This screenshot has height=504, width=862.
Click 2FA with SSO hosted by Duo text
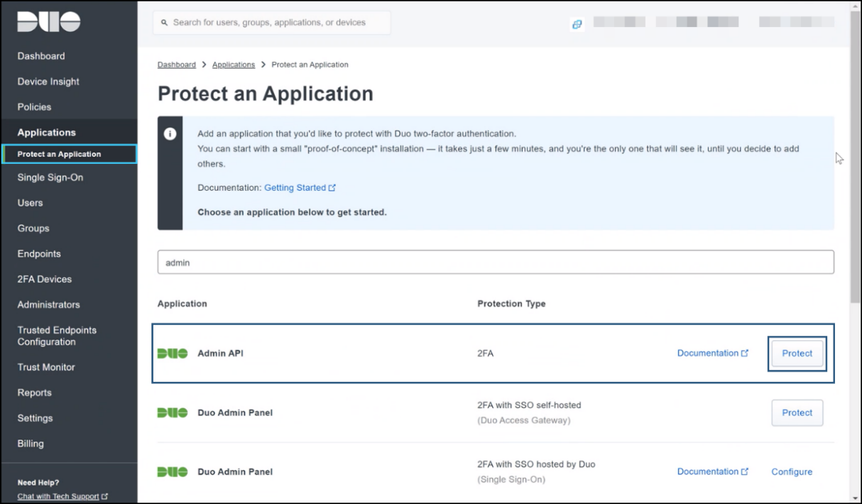coord(537,464)
